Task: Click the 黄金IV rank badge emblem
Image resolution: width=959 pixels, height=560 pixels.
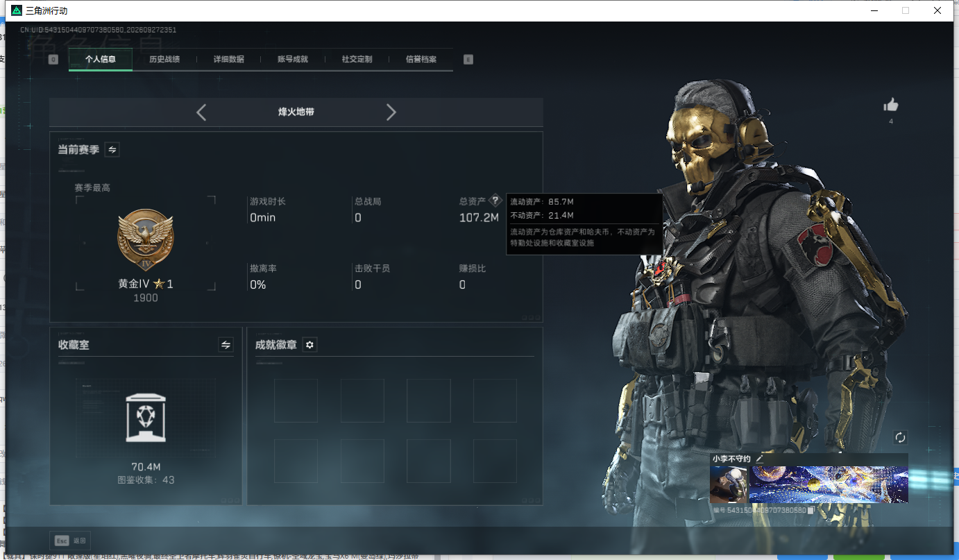Action: [x=146, y=239]
